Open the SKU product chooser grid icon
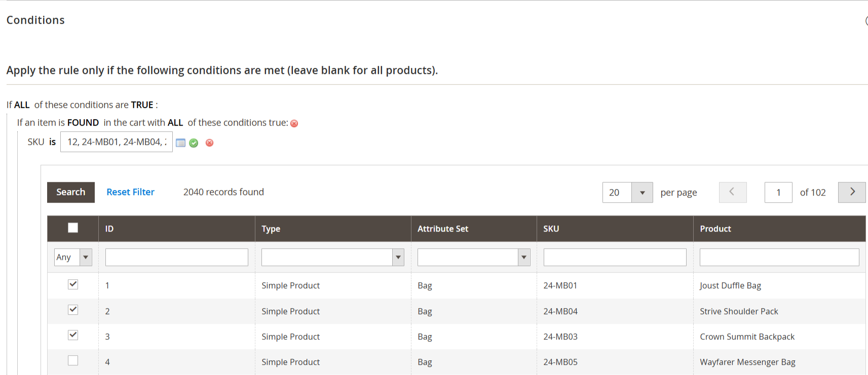Viewport: 868px width, 375px height. tap(180, 143)
